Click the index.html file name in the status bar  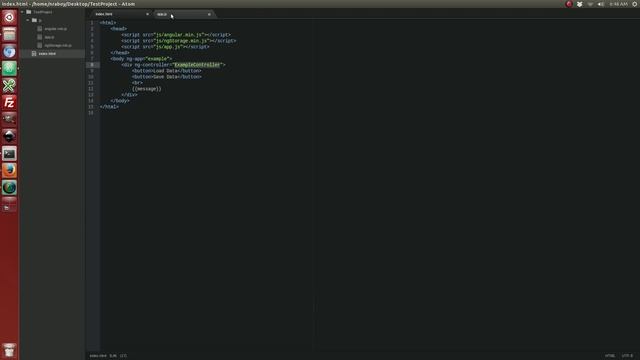point(98,356)
